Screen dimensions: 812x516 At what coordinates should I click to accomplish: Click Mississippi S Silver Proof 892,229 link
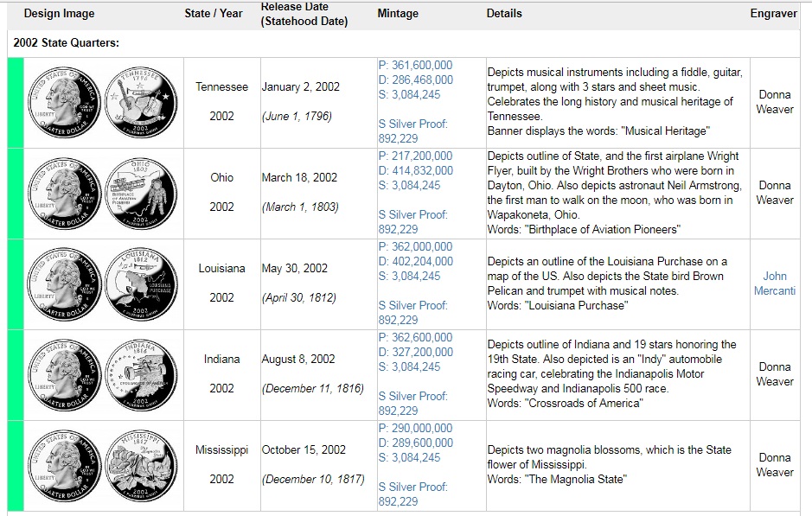click(412, 494)
